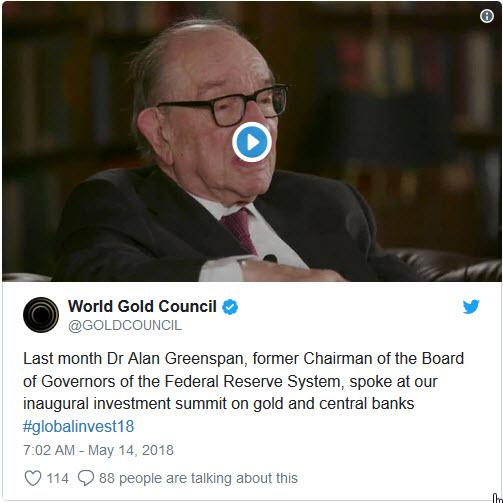Click the reply speech bubble icon
This screenshot has height=503, width=503.
click(x=86, y=478)
